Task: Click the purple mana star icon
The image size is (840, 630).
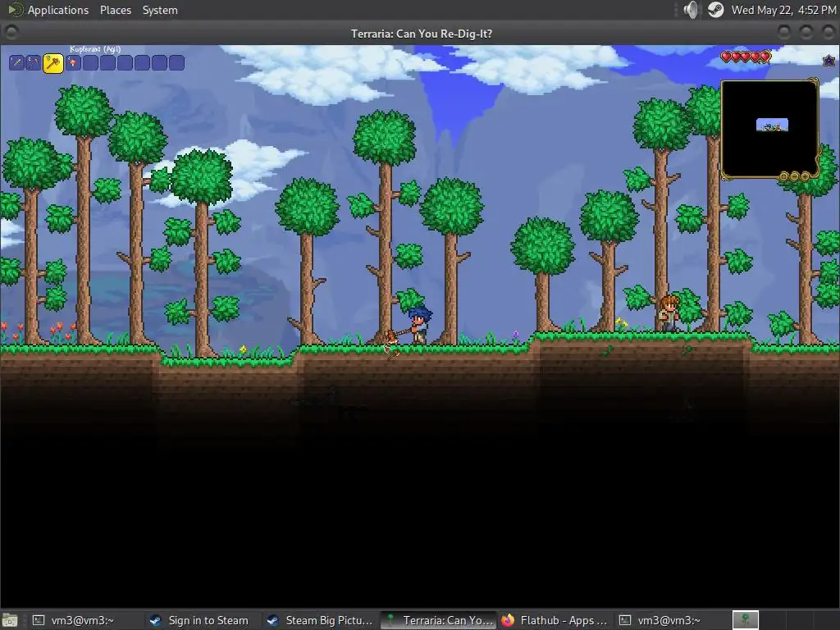Action: pyautogui.click(x=829, y=61)
